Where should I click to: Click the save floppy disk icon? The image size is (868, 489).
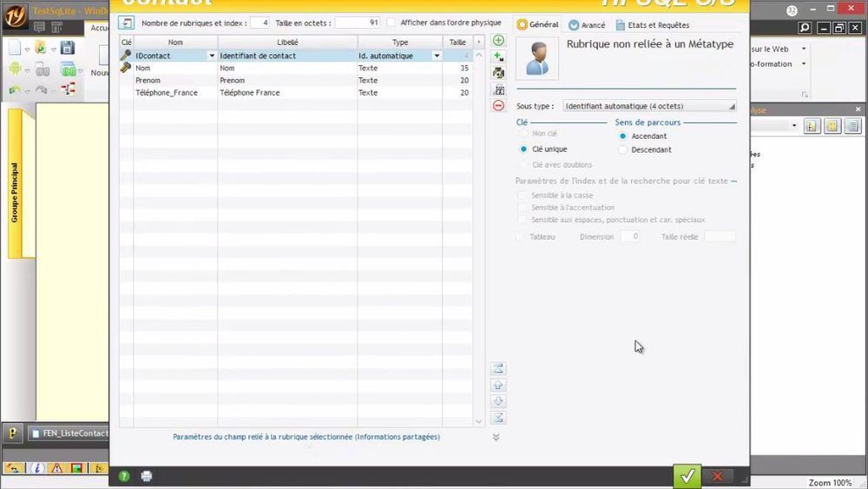[x=68, y=48]
